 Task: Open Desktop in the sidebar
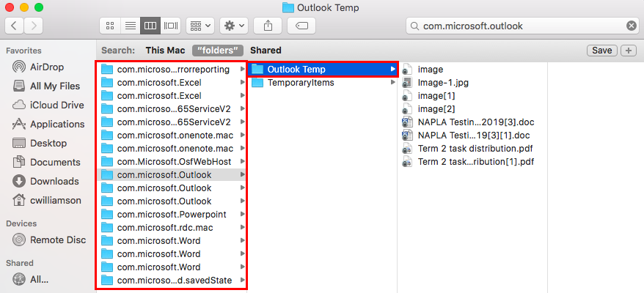click(40, 144)
